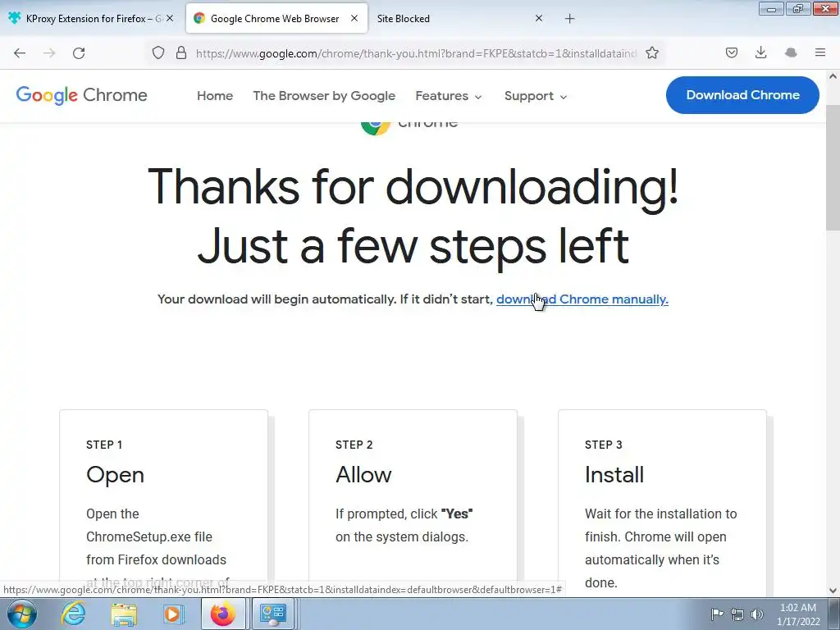This screenshot has height=630, width=840.
Task: Click the address bar URL field
Action: tap(416, 53)
